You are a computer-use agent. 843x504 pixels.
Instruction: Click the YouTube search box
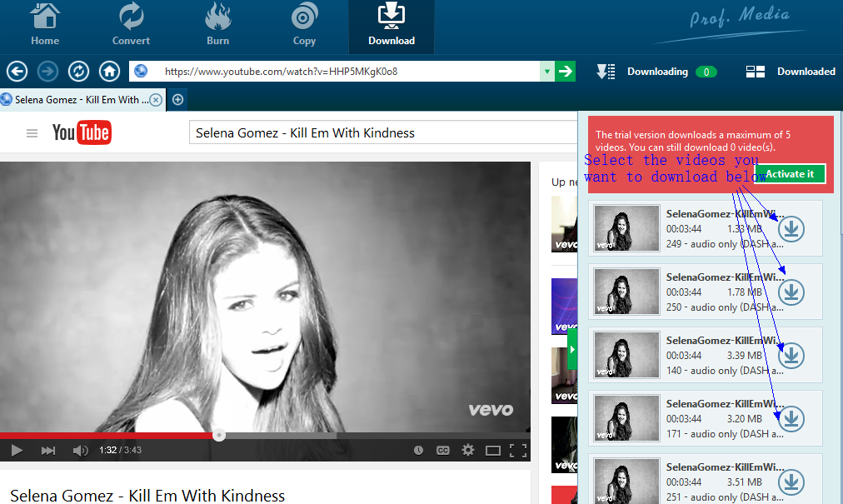tap(383, 132)
